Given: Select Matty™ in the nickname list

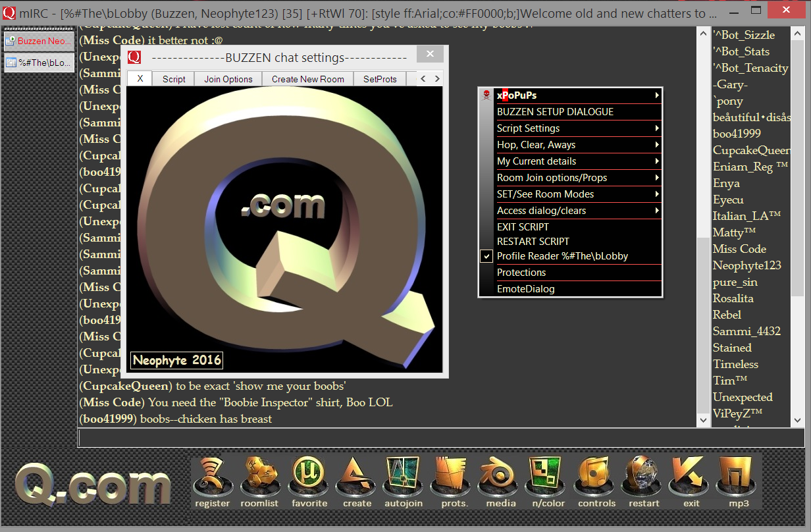Looking at the screenshot, I should click(734, 232).
